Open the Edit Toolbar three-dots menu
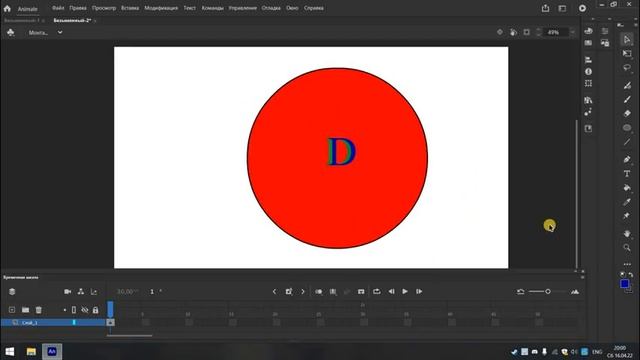The height and width of the screenshot is (360, 640). (627, 264)
